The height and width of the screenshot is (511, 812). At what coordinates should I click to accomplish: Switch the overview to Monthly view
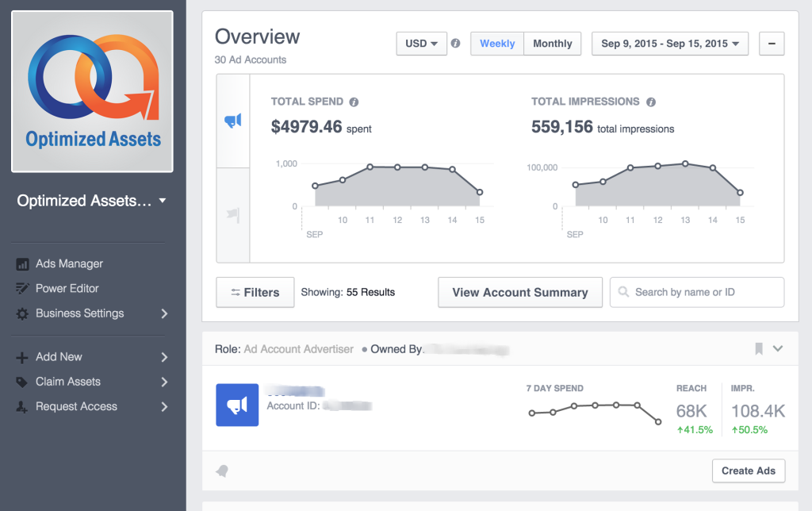click(553, 44)
